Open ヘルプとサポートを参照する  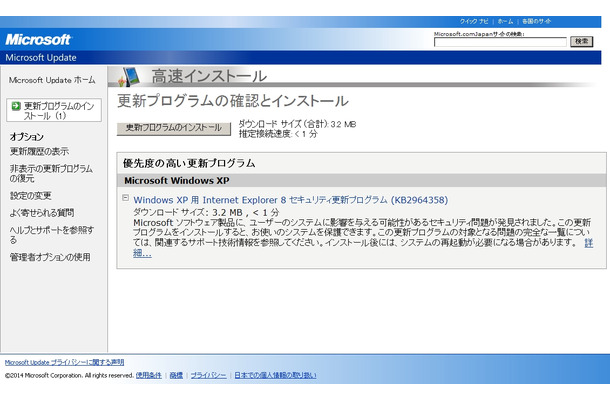tap(51, 235)
